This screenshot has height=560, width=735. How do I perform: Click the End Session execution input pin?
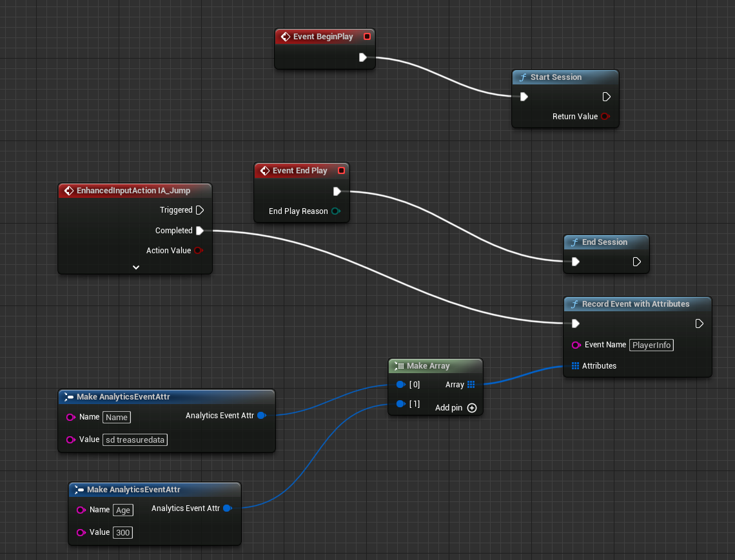tap(575, 262)
